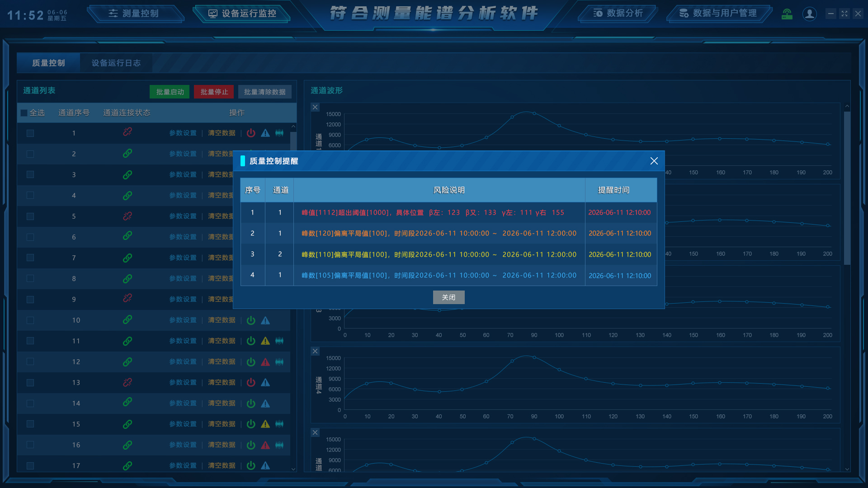This screenshot has width=868, height=488.
Task: Click the yellow warning triangle for channel 11
Action: pos(265,341)
